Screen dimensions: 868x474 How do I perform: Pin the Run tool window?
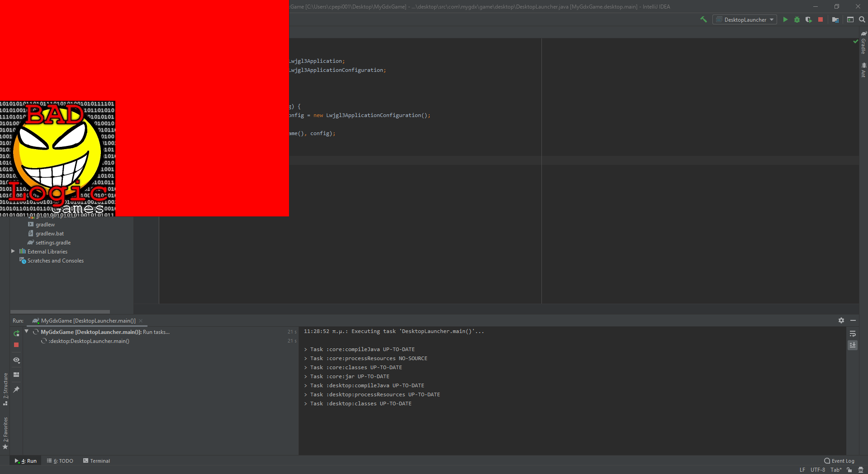click(16, 389)
